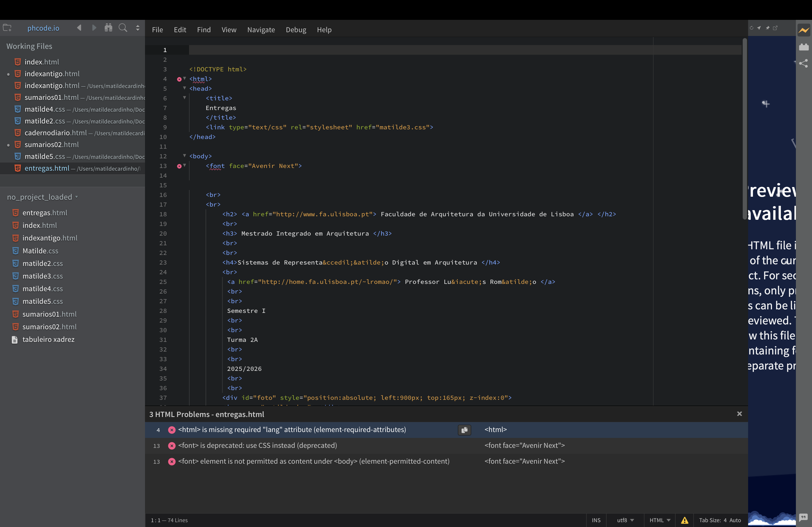Open the Navigate menu
The height and width of the screenshot is (527, 812).
tap(261, 30)
